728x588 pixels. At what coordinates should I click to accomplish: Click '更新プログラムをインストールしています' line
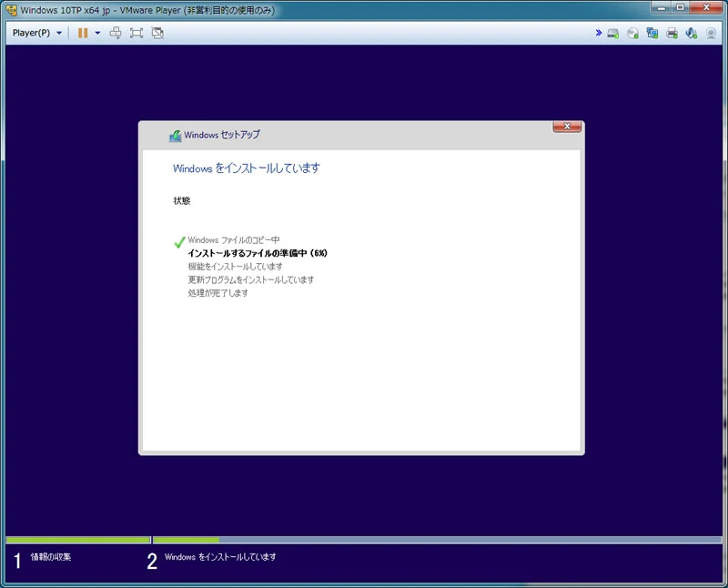pos(251,279)
